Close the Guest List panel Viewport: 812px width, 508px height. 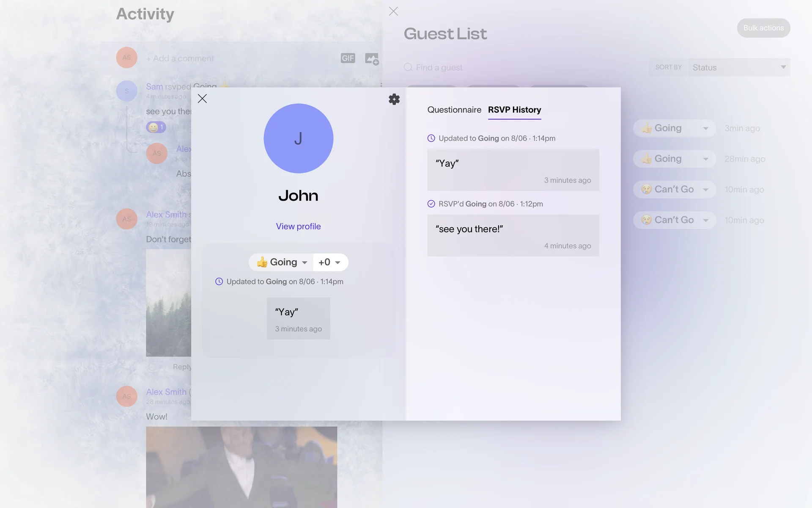click(x=393, y=11)
